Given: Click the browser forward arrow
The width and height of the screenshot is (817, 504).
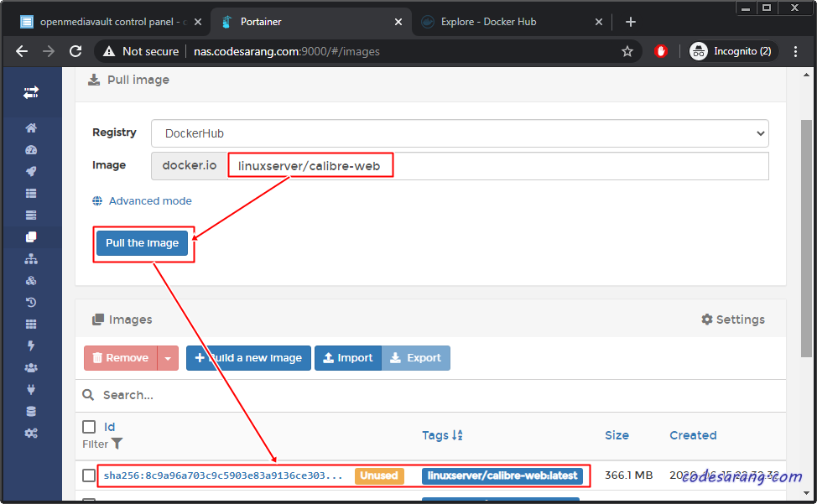Looking at the screenshot, I should (x=49, y=51).
